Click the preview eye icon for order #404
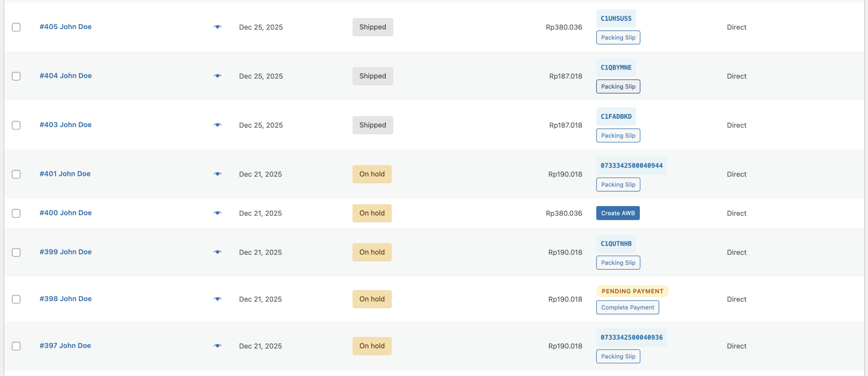Image resolution: width=868 pixels, height=376 pixels. click(x=217, y=76)
